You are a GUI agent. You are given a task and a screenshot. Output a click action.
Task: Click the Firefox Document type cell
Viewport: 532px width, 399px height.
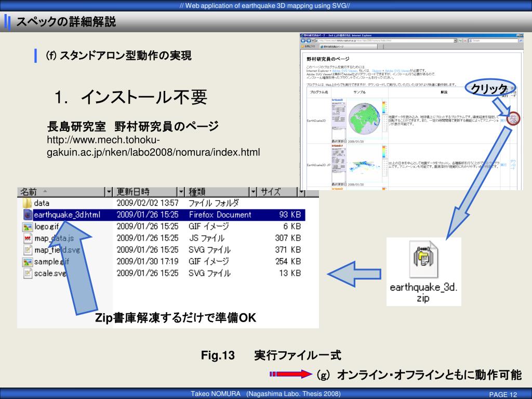click(x=220, y=215)
